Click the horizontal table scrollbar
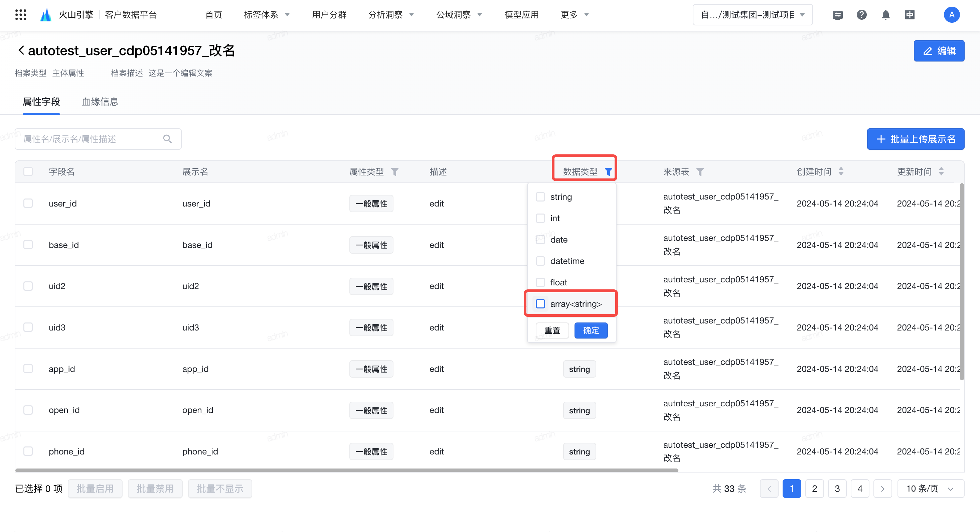980x532 pixels. pyautogui.click(x=346, y=470)
